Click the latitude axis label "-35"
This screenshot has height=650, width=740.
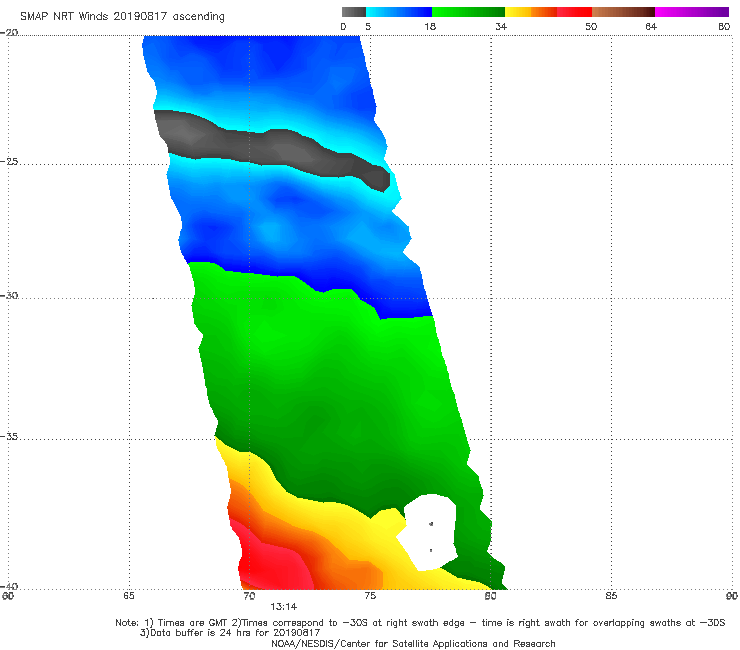pos(9,436)
